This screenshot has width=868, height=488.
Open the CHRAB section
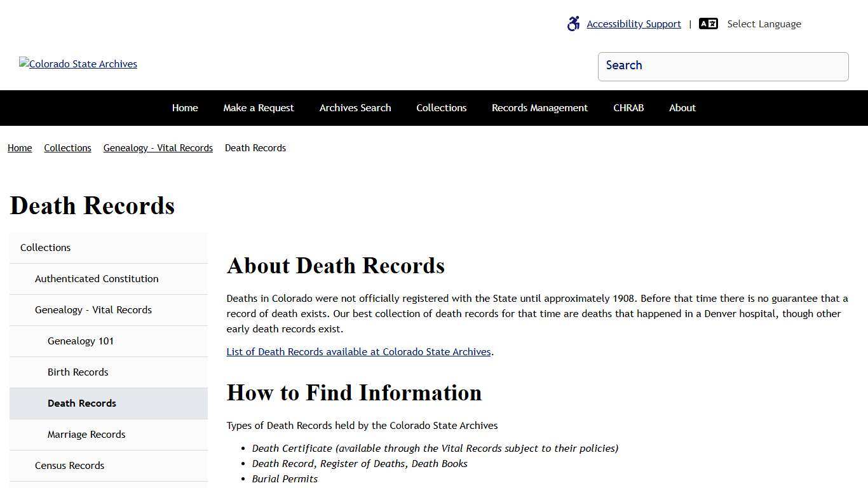point(628,107)
